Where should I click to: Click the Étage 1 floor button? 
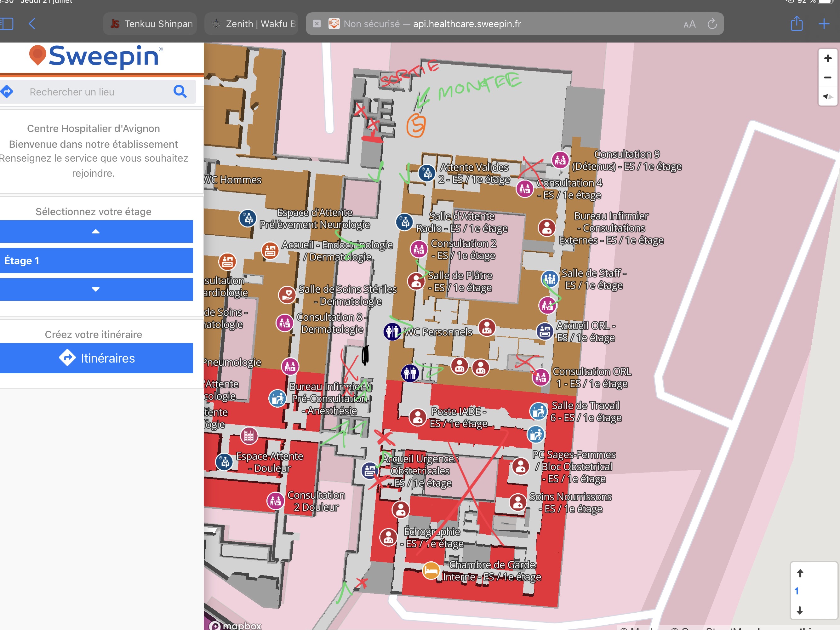pyautogui.click(x=96, y=261)
